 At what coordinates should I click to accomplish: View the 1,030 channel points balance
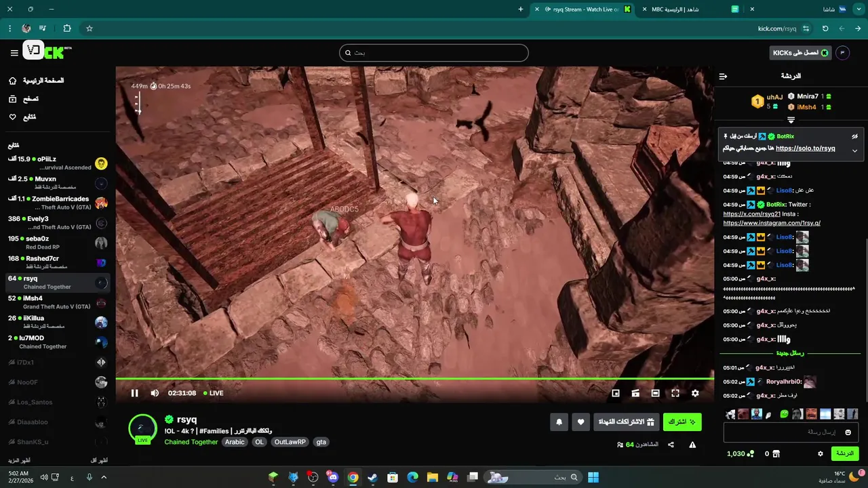pyautogui.click(x=740, y=453)
